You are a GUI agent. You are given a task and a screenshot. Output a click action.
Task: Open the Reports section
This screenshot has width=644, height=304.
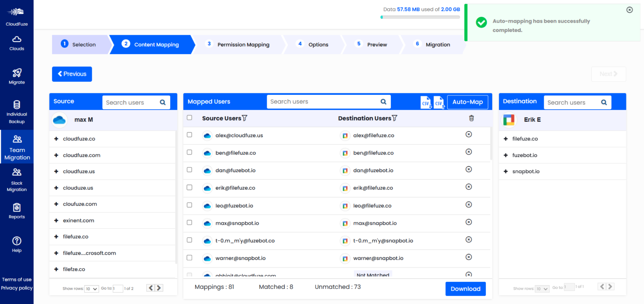[x=16, y=211]
